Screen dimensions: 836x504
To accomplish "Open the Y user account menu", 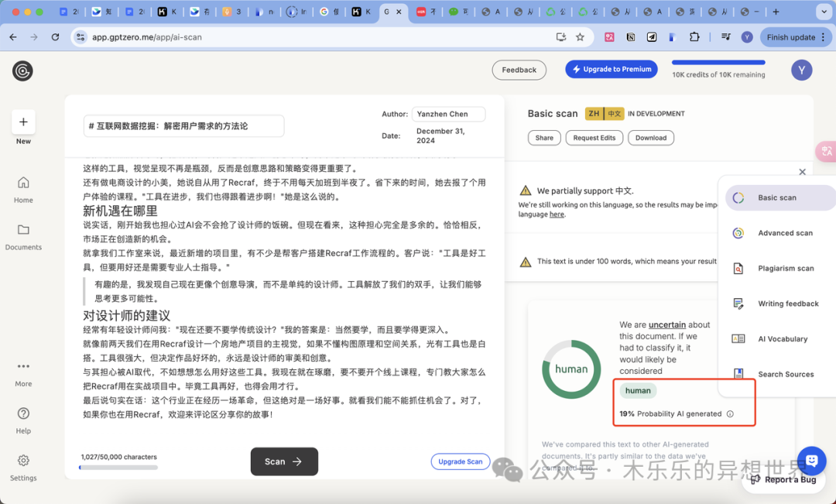I will coord(801,70).
